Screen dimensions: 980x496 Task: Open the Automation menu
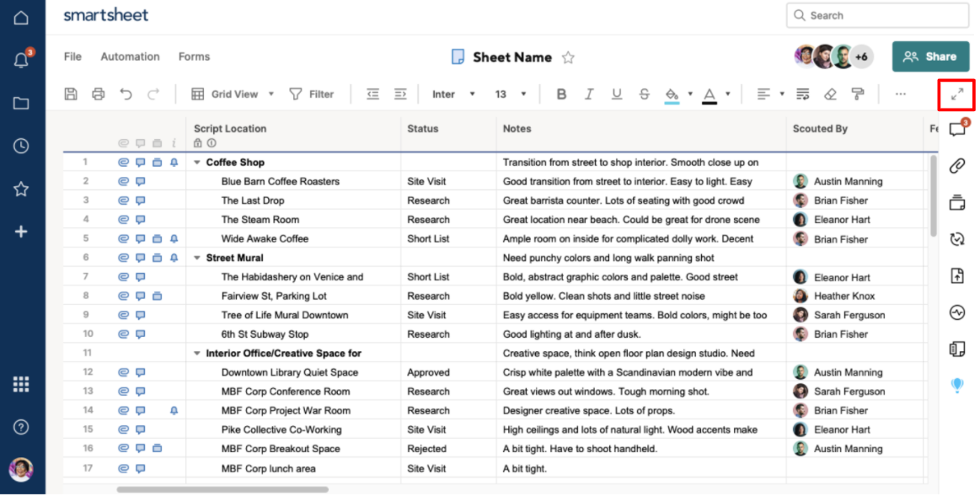[x=130, y=56]
